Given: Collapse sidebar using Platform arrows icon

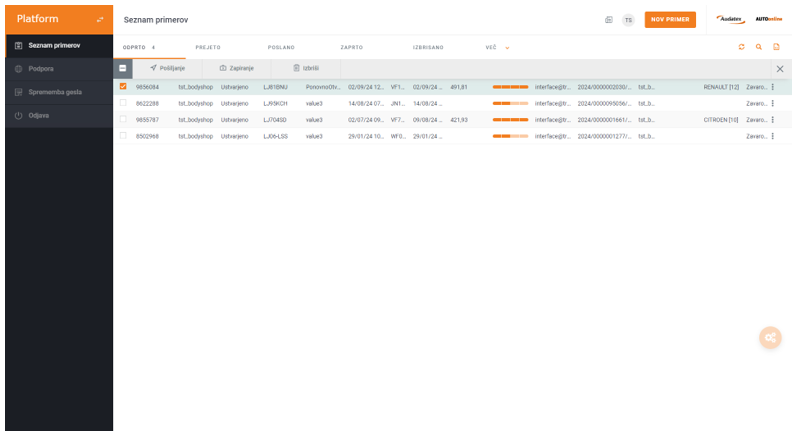Looking at the screenshot, I should pos(98,20).
